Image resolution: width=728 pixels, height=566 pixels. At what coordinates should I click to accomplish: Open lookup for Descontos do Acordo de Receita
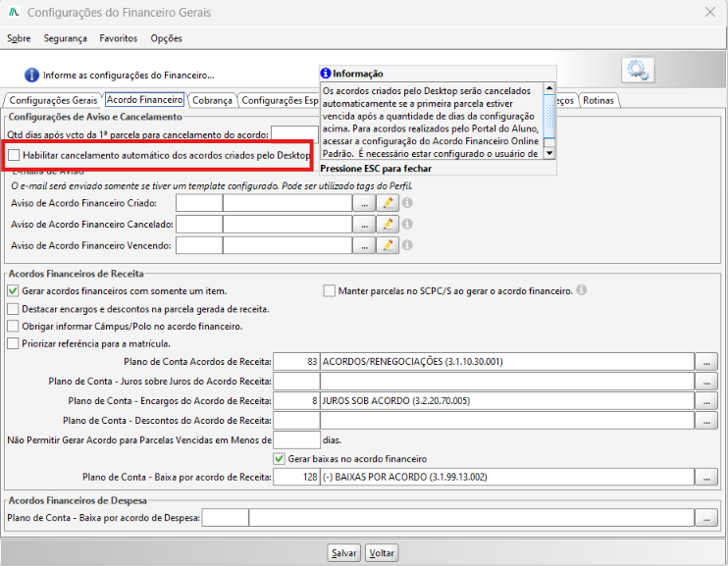tap(706, 421)
